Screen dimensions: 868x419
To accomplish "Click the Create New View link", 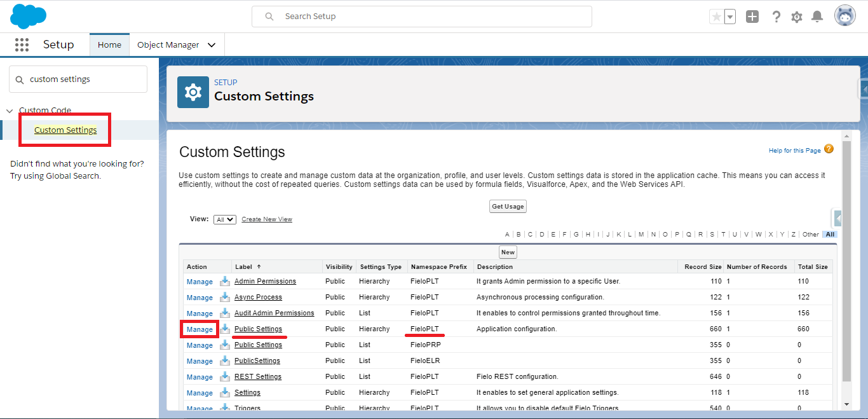I will pyautogui.click(x=267, y=219).
